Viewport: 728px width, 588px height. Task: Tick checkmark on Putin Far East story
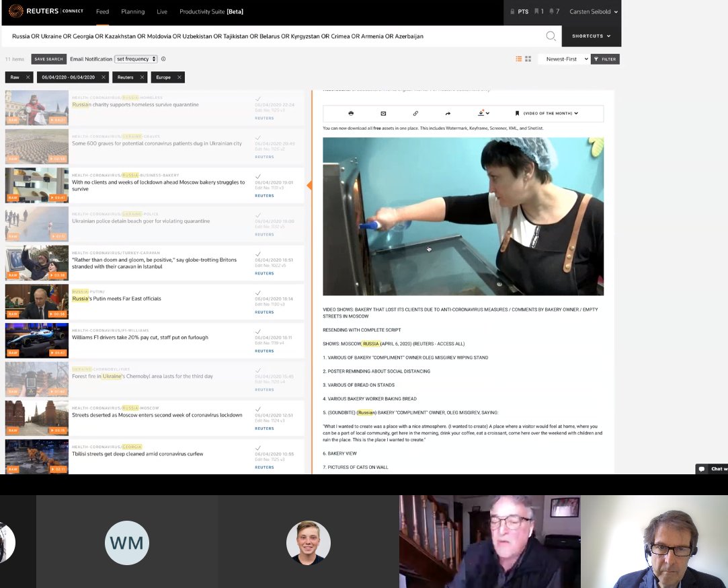pyautogui.click(x=257, y=293)
